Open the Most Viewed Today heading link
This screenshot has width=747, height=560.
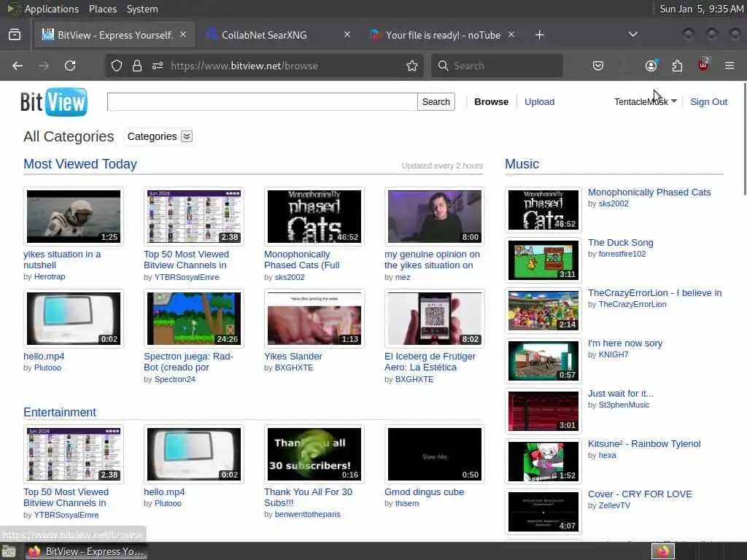click(80, 164)
